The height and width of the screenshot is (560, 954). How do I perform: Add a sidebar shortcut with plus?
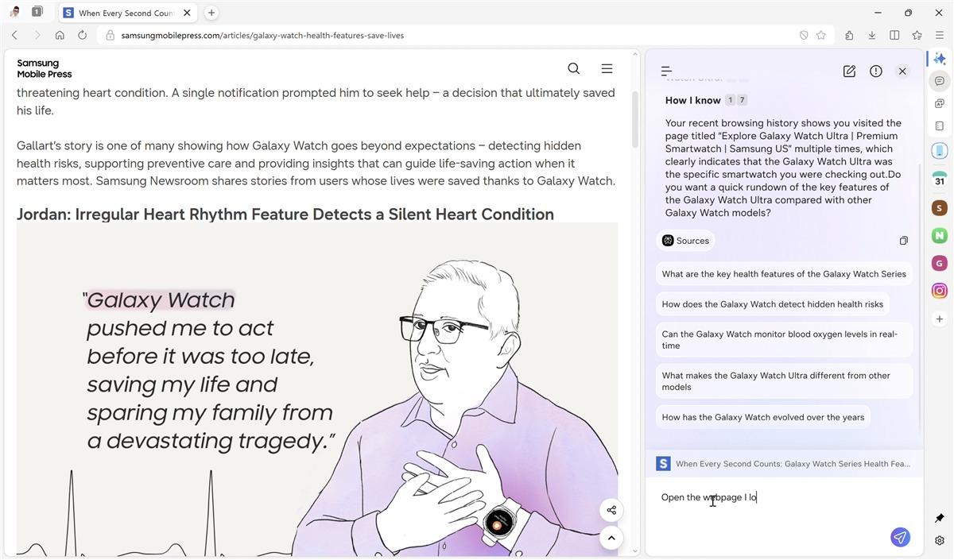[x=939, y=319]
